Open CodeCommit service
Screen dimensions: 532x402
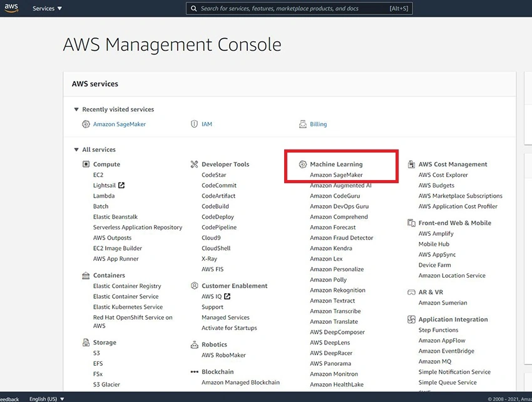[219, 186]
